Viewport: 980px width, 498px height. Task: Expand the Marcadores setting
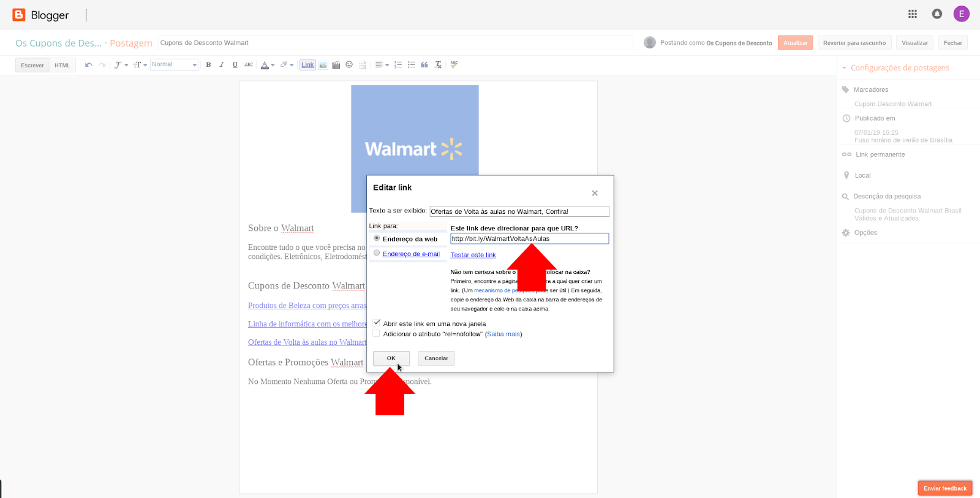[x=870, y=89]
